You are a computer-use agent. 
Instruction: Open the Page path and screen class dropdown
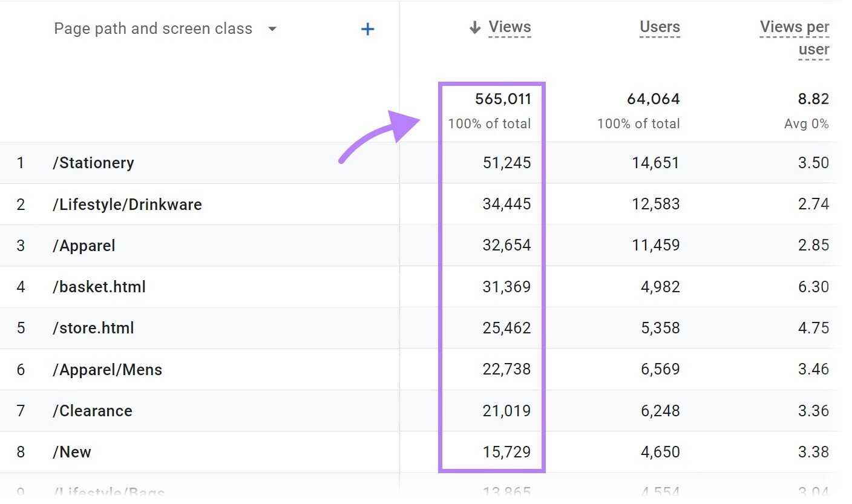click(x=152, y=28)
